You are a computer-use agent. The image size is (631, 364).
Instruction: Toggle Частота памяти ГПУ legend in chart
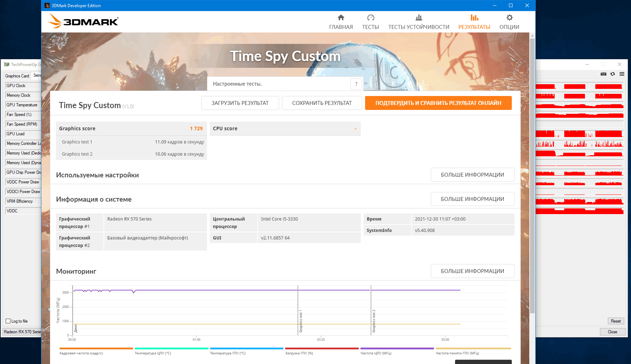(x=473, y=351)
